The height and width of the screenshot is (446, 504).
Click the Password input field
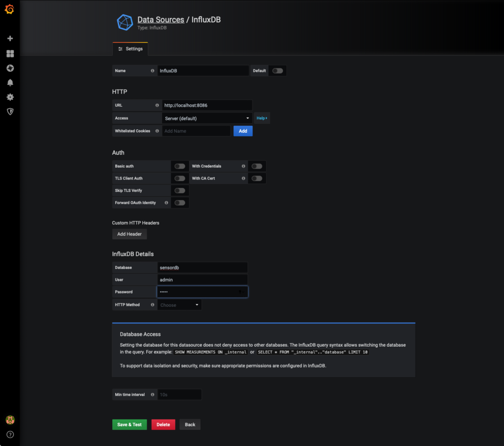click(202, 292)
